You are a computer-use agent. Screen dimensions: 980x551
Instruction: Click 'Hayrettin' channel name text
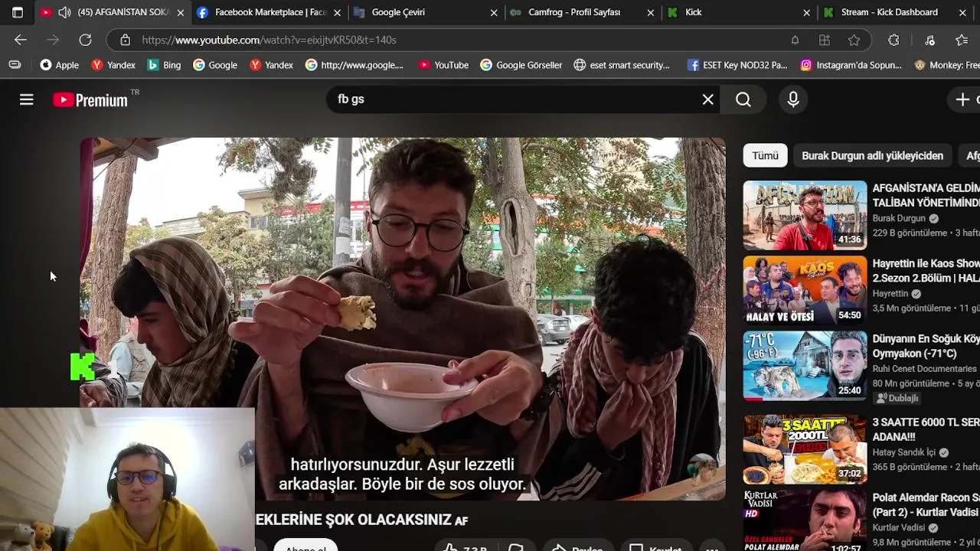click(890, 293)
